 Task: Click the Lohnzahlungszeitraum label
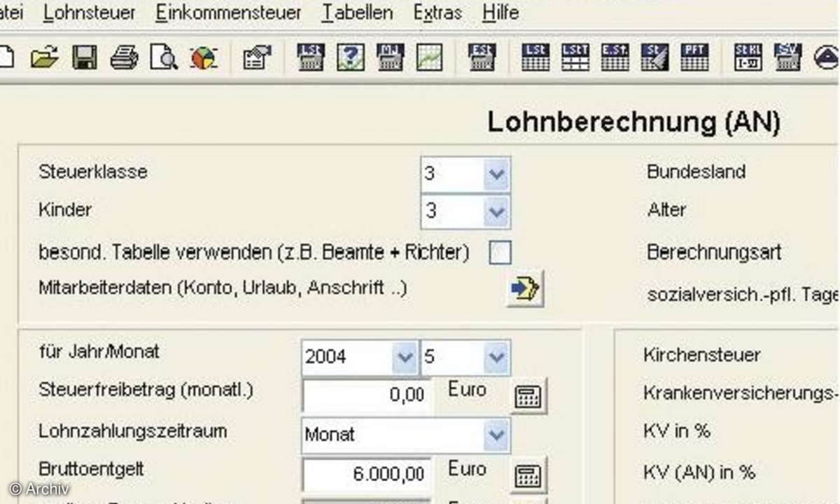(132, 430)
